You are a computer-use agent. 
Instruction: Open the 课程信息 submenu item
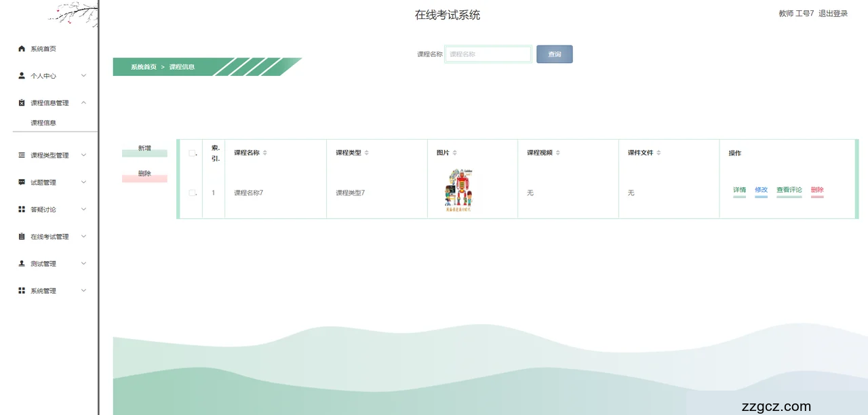[43, 123]
